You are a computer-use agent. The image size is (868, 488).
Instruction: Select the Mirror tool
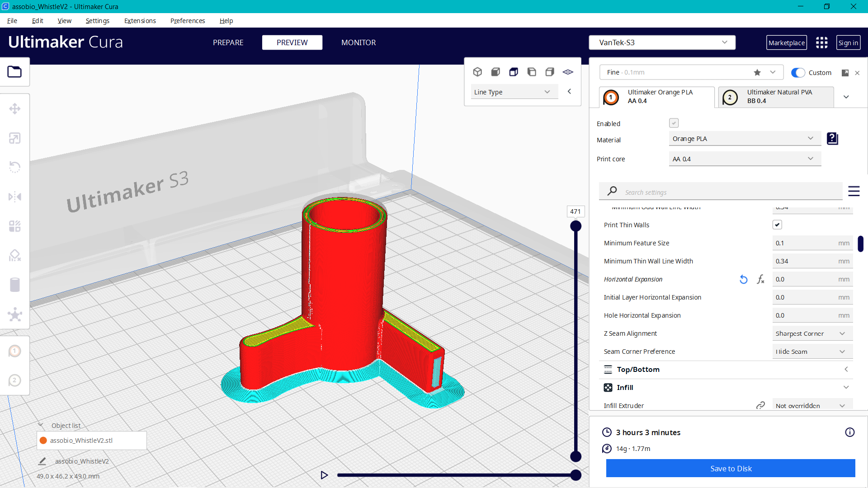click(15, 197)
